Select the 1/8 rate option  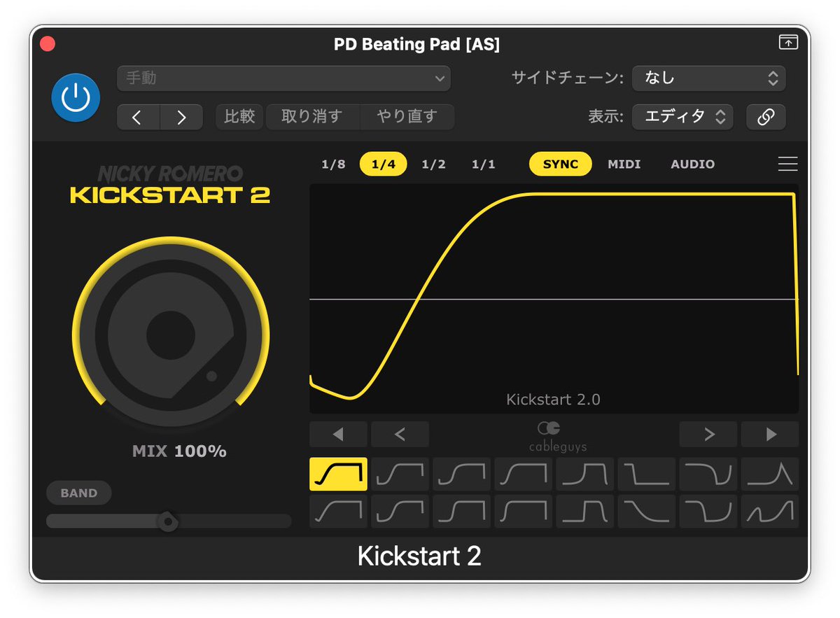pyautogui.click(x=333, y=164)
